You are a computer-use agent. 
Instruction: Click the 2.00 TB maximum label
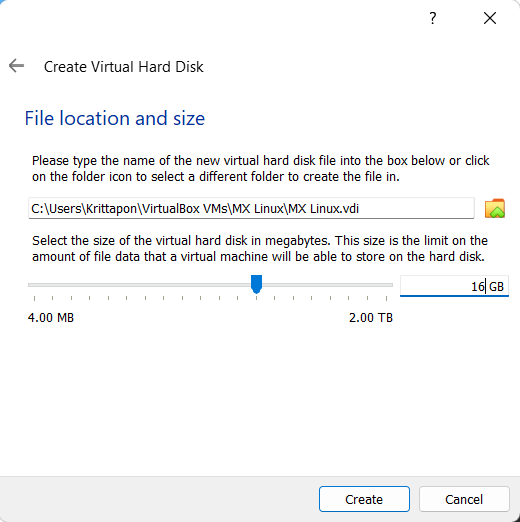371,318
